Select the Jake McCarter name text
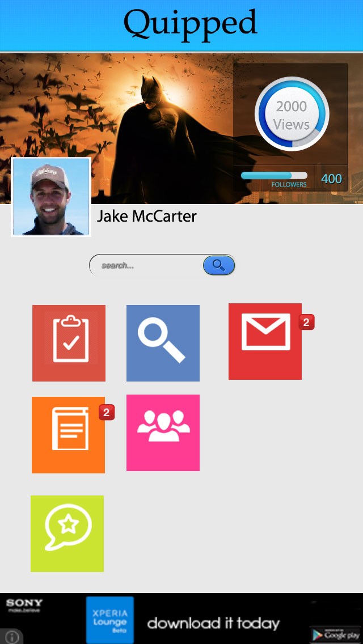Viewport: 363px width, 644px height. coord(147,216)
